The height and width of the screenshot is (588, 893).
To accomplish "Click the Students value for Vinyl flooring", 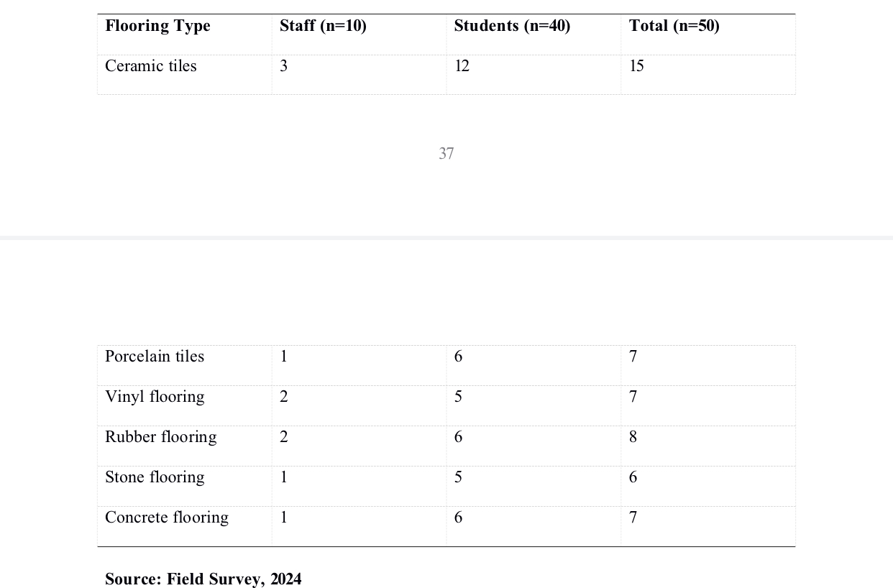I will click(x=458, y=397).
